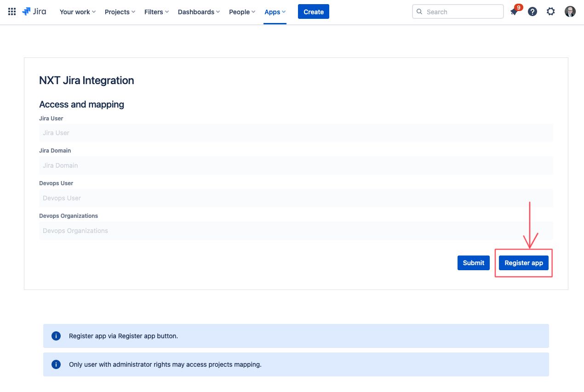Image resolution: width=584 pixels, height=392 pixels.
Task: Click the 'Register app via Register app button.' text
Action: coord(123,336)
